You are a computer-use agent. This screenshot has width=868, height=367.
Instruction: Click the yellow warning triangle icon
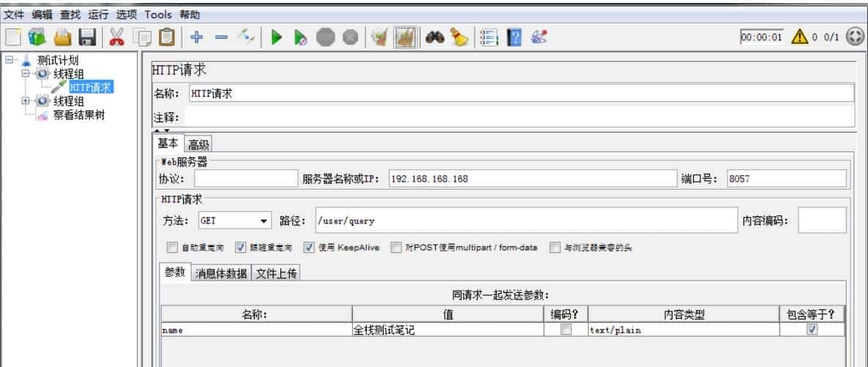(800, 37)
